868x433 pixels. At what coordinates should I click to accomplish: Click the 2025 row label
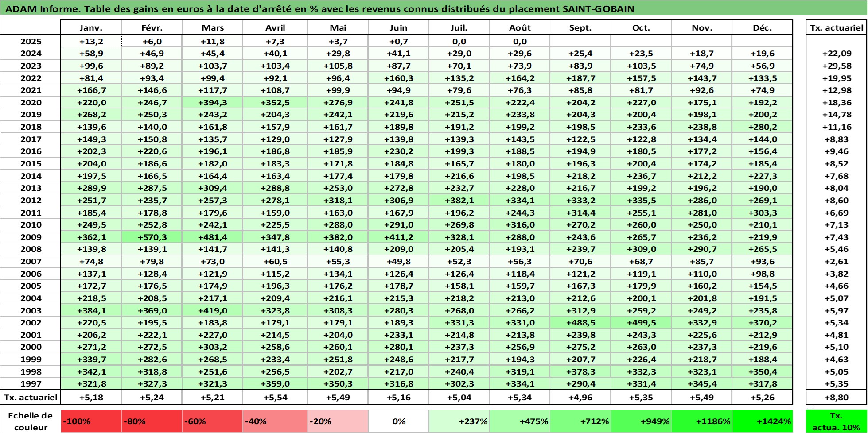point(31,42)
